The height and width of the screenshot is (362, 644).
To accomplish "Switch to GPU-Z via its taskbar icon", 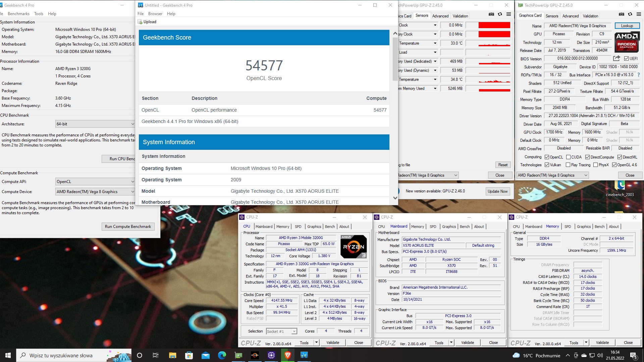I will (238, 355).
